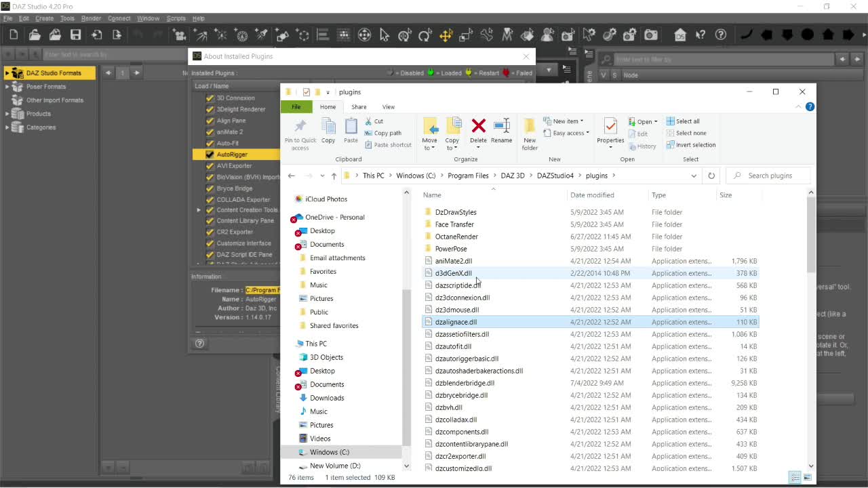
Task: Click the help question icon in About Installed Plugins
Action: pyautogui.click(x=200, y=344)
